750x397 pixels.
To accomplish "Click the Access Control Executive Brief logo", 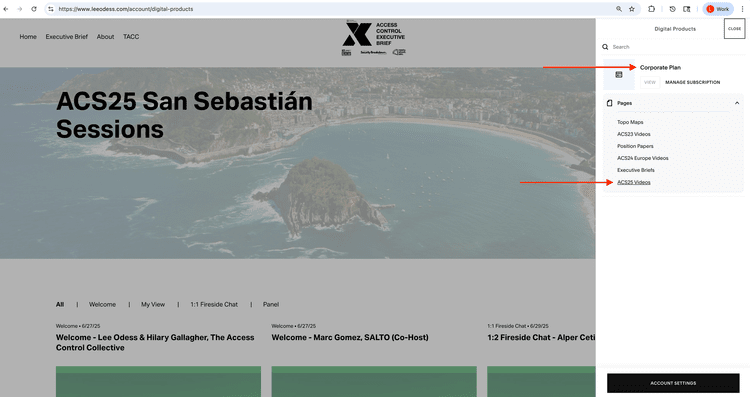I will coord(374,38).
